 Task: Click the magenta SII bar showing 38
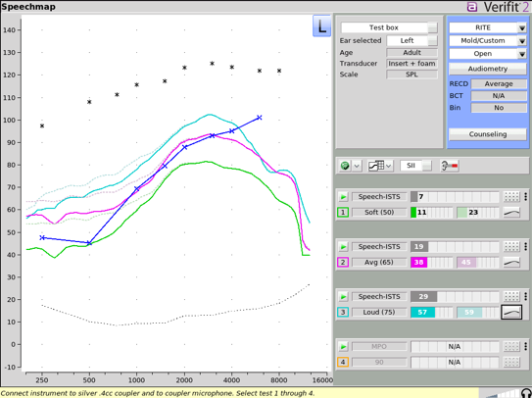[431, 262]
